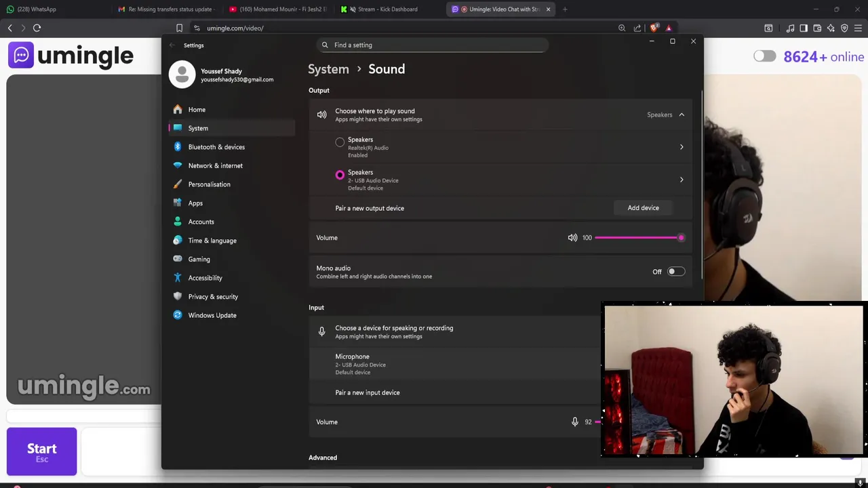Click the site settings icon beside URL
Screen dimensions: 868x488
(197, 28)
